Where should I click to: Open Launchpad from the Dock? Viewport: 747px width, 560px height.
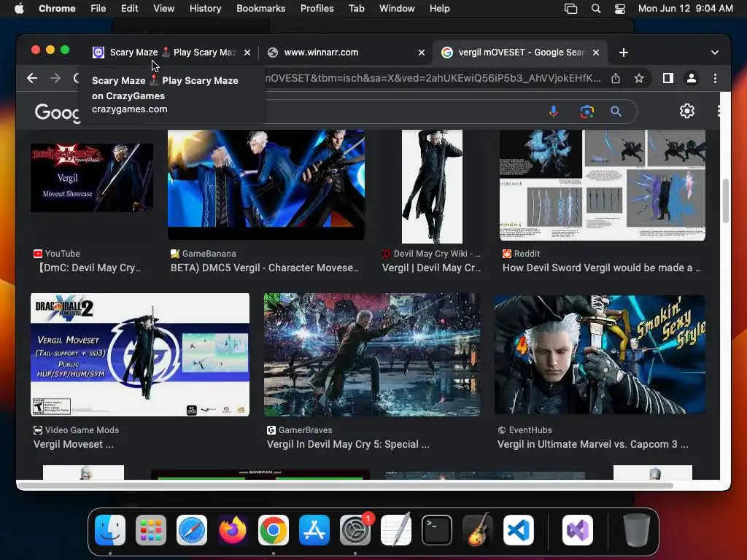click(151, 530)
